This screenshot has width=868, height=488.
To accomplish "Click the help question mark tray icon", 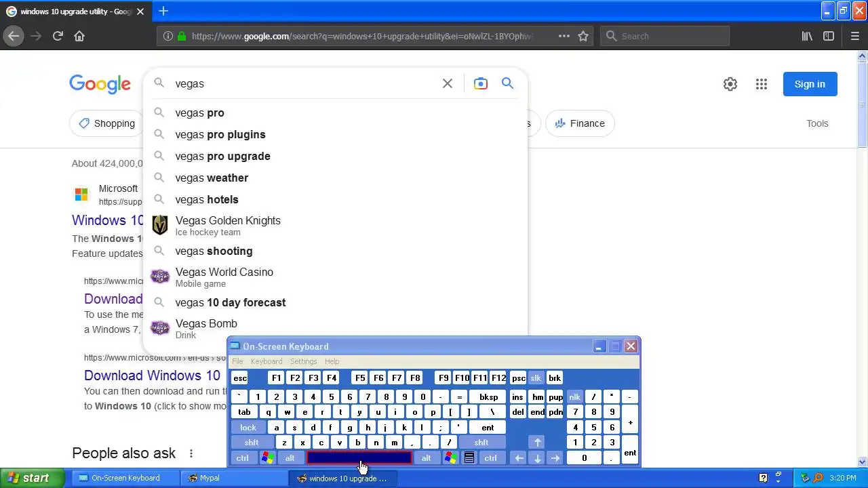I will point(763,478).
